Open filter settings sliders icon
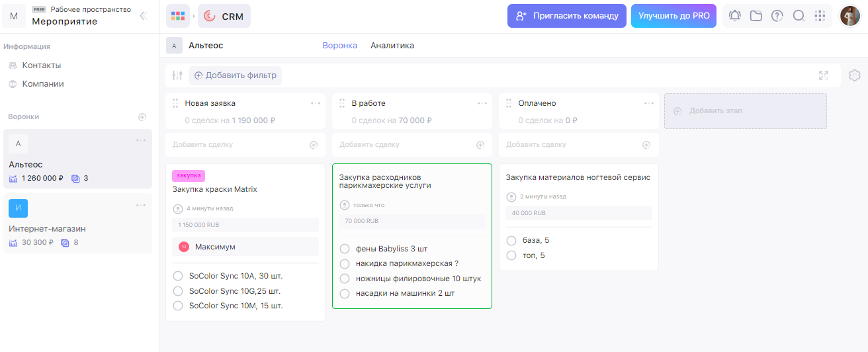 click(177, 75)
